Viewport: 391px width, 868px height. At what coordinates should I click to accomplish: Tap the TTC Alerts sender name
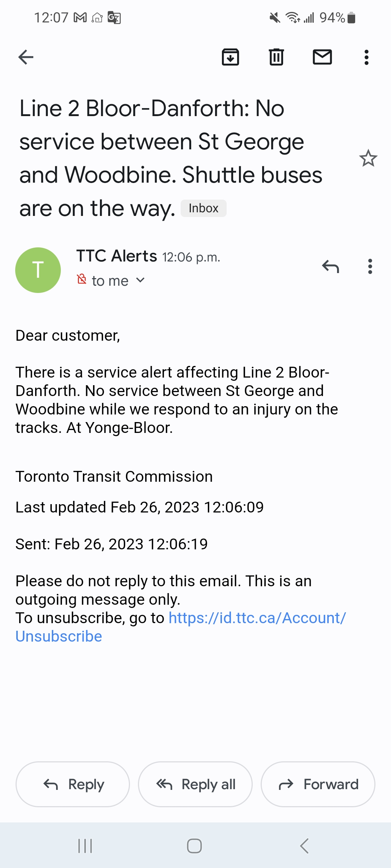[x=117, y=256]
